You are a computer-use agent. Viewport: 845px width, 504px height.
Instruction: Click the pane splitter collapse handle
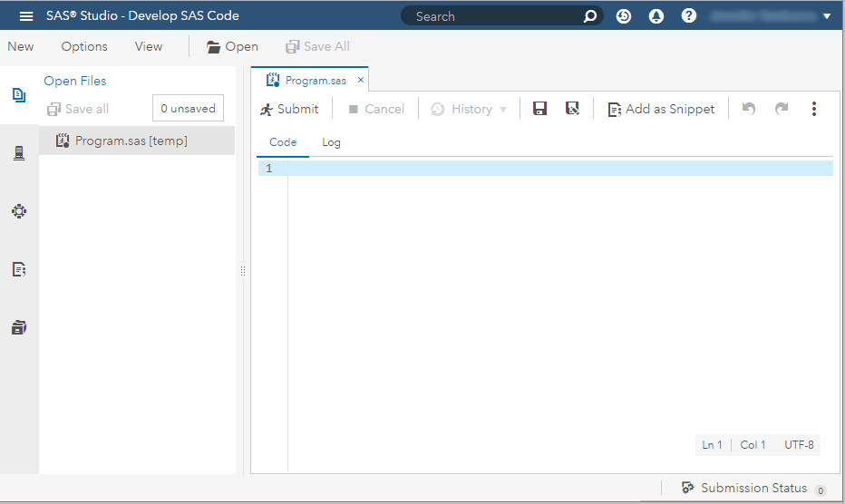243,271
